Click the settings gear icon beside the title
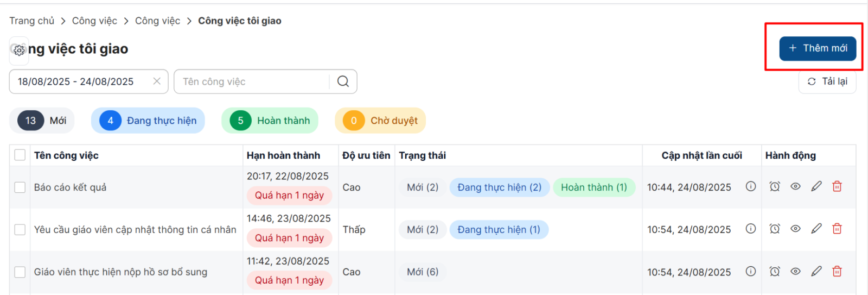Viewport: 868px width, 295px height. [19, 50]
